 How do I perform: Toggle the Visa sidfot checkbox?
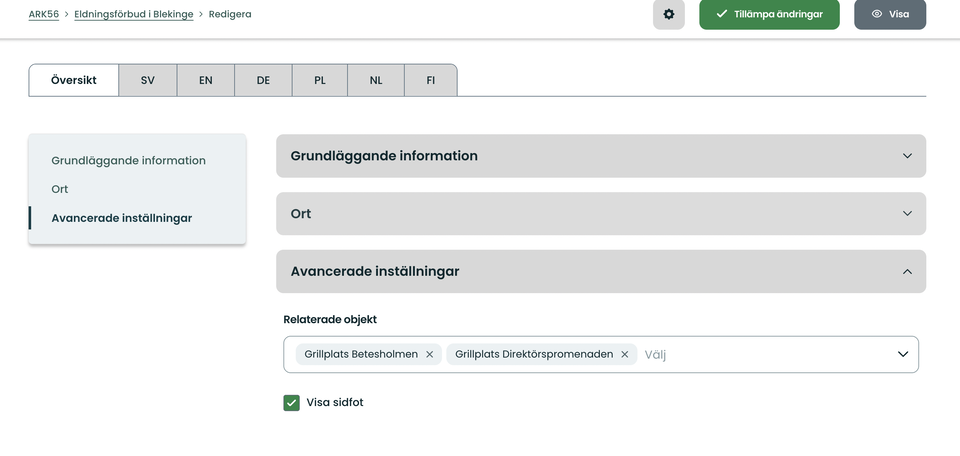tap(291, 403)
